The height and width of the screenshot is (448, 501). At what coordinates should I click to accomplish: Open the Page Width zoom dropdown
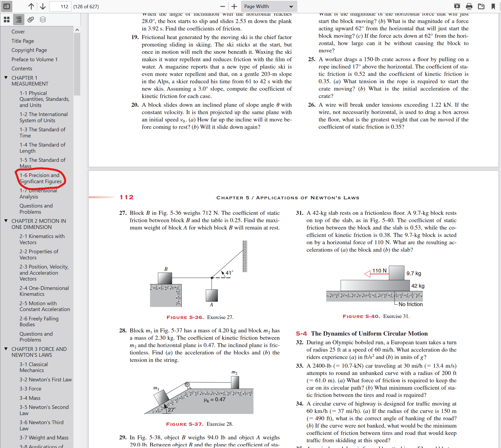click(x=268, y=6)
